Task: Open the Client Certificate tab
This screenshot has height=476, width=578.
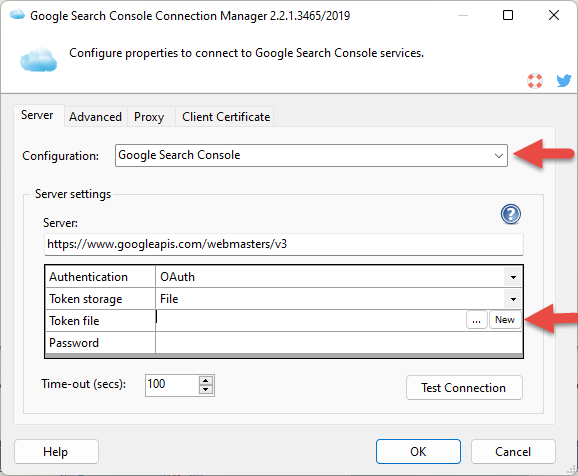Action: (x=226, y=117)
